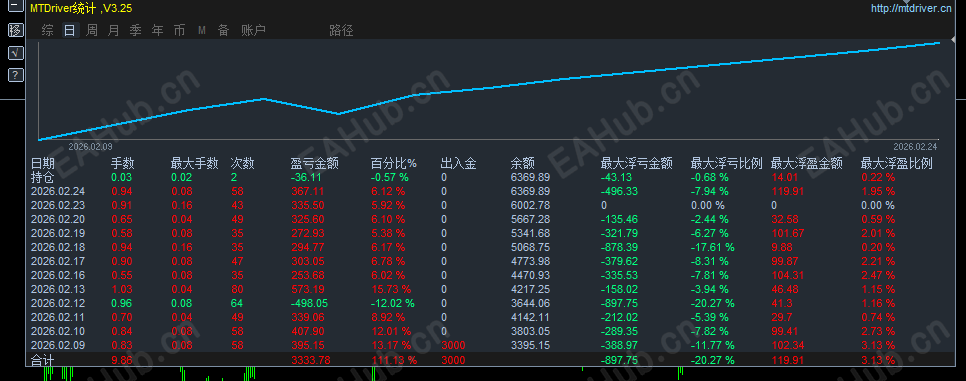Select the 持仓 open positions row label
966x381 pixels.
point(43,177)
